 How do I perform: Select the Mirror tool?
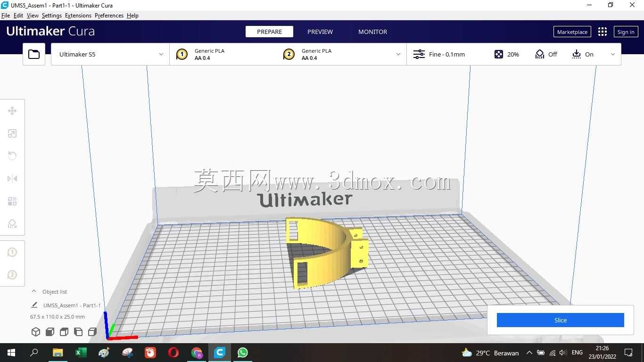(x=12, y=179)
